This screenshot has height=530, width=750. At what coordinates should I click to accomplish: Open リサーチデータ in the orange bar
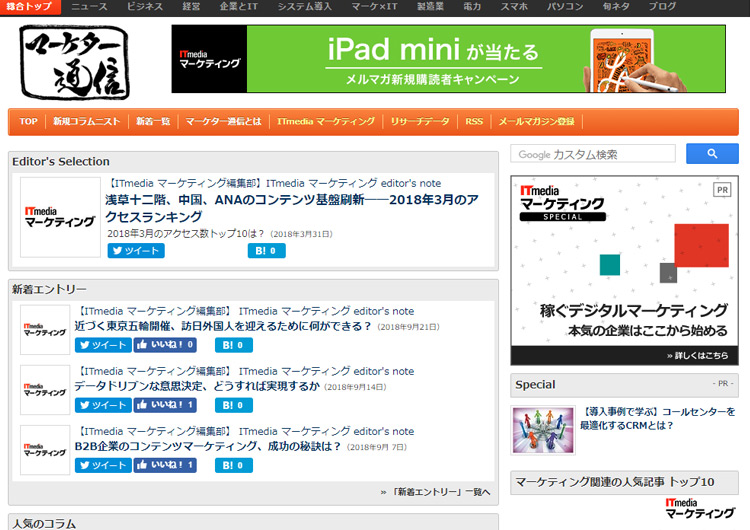tap(420, 121)
